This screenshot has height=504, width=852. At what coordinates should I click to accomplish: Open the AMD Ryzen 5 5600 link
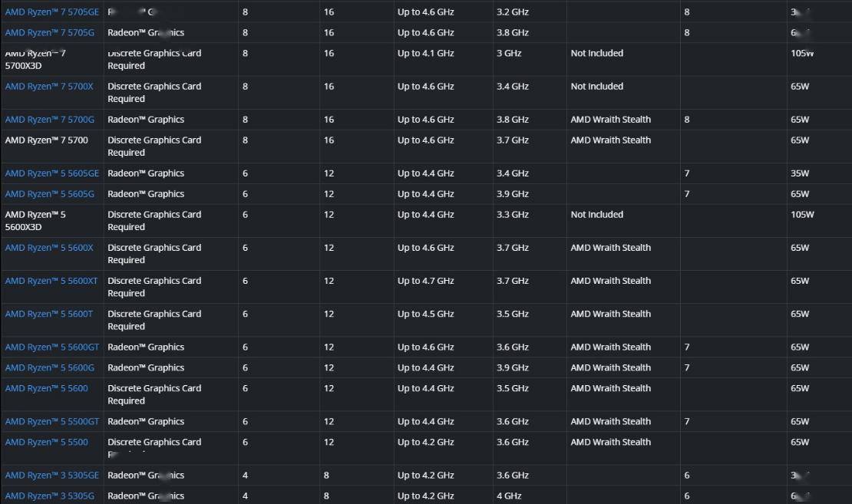[46, 389]
